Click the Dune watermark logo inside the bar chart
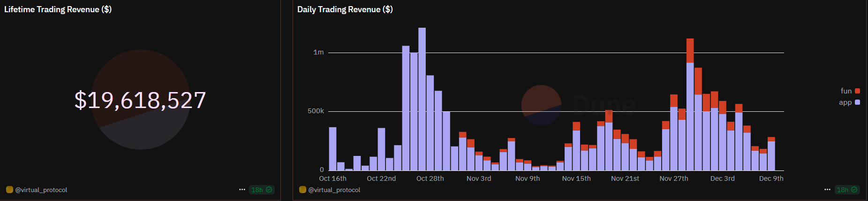This screenshot has width=868, height=201. click(542, 105)
